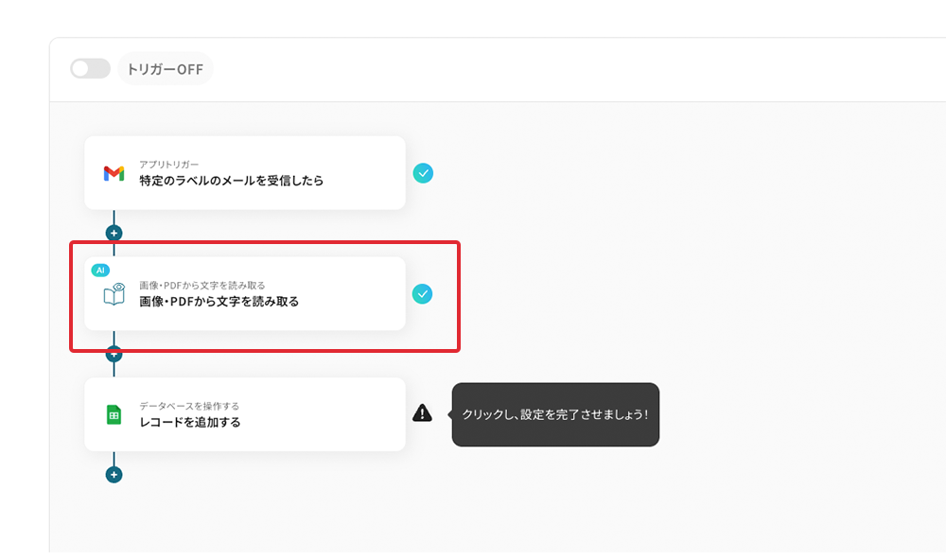This screenshot has height=560, width=946.
Task: Click the checkmark next to Gmail trigger
Action: pos(423,173)
